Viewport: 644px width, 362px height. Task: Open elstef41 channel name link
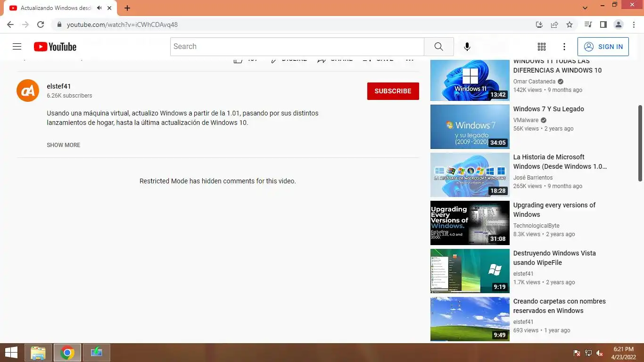(59, 86)
